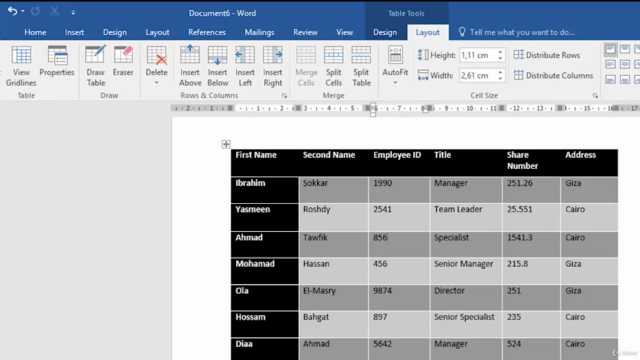The width and height of the screenshot is (640, 360).
Task: Click the El-Masry cell
Action: (x=333, y=298)
